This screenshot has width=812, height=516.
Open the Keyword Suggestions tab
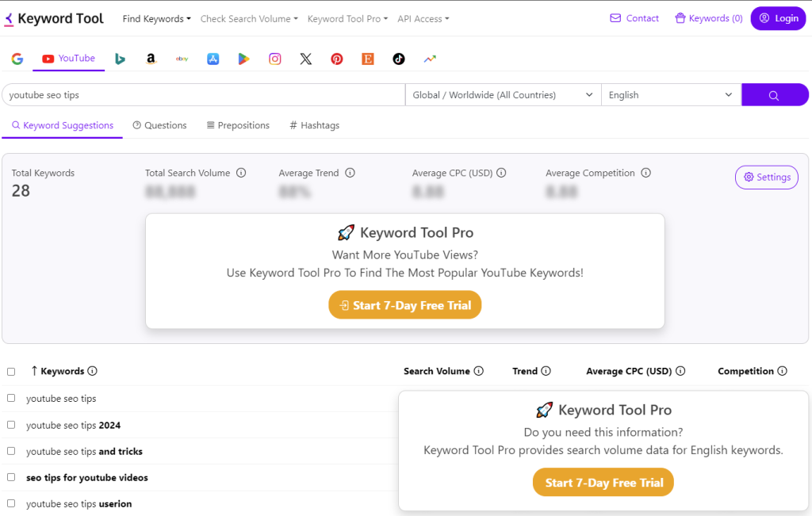pos(62,125)
